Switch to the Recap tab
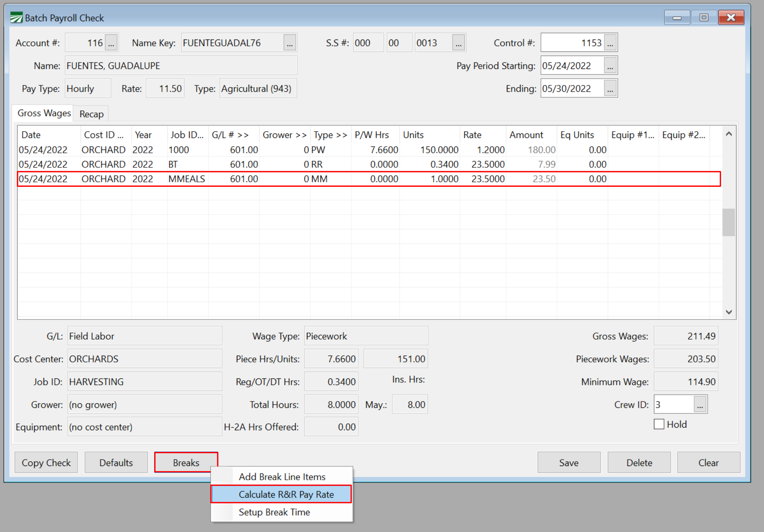 [x=91, y=114]
